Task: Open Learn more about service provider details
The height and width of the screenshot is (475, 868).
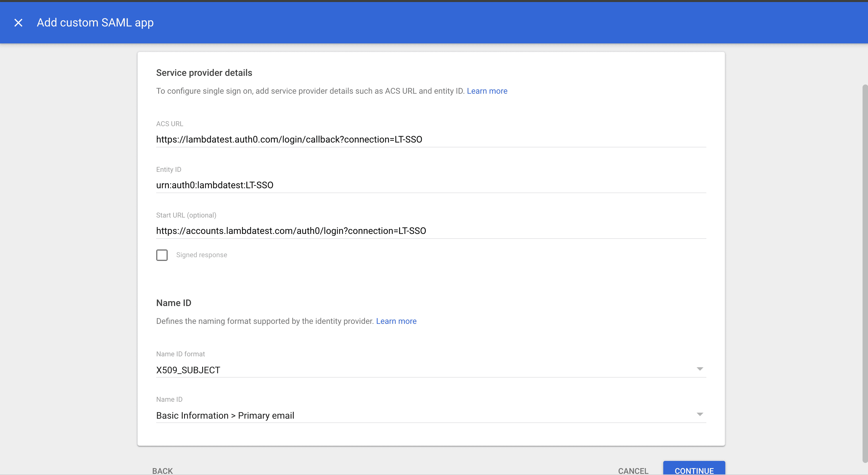Action: 487,91
